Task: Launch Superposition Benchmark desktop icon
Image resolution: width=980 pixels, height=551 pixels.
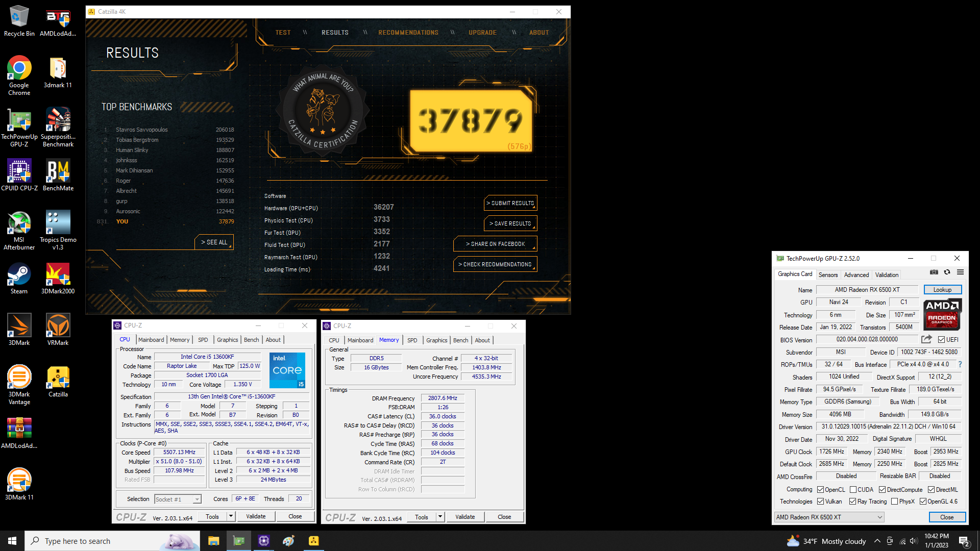Action: pos(58,128)
